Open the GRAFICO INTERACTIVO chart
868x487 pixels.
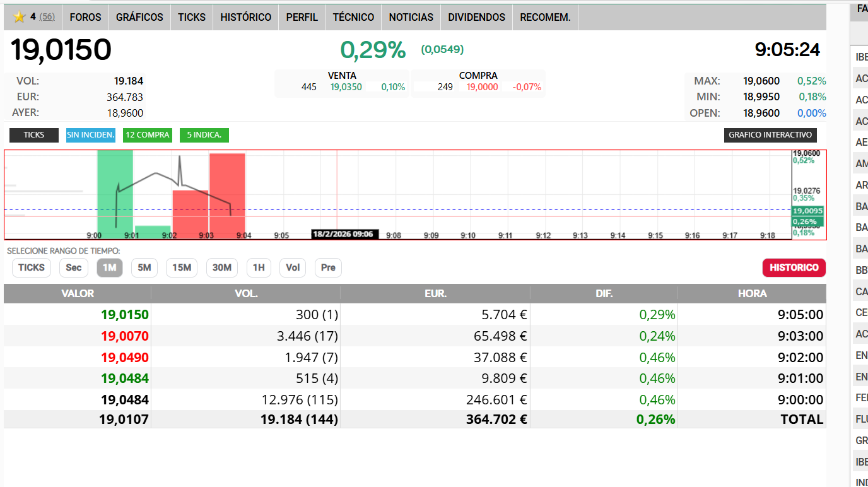(770, 135)
